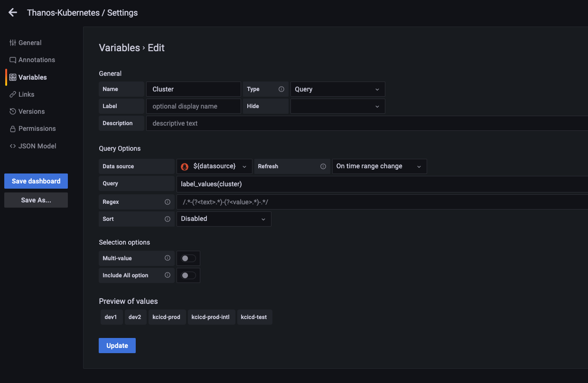The height and width of the screenshot is (383, 588).
Task: Click the info icon next to Type
Action: tap(281, 89)
